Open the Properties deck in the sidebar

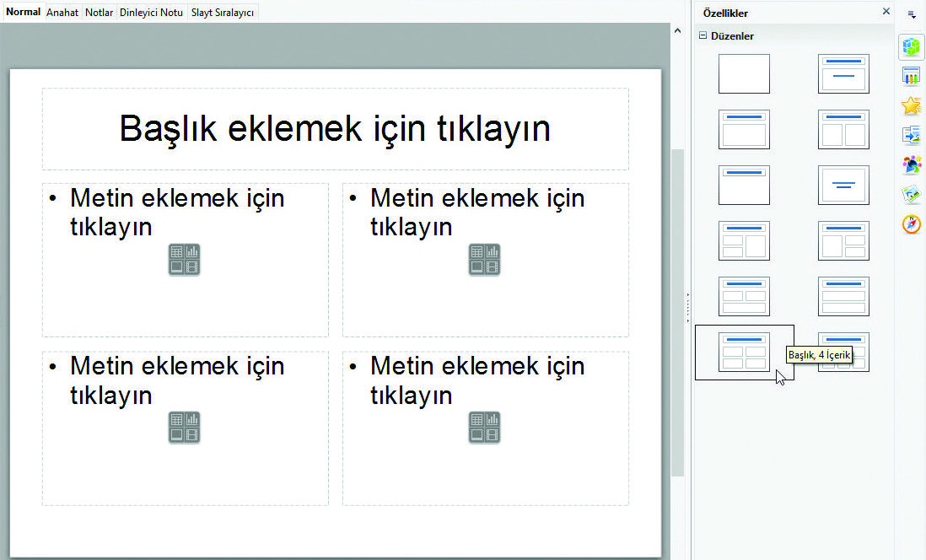click(x=911, y=47)
